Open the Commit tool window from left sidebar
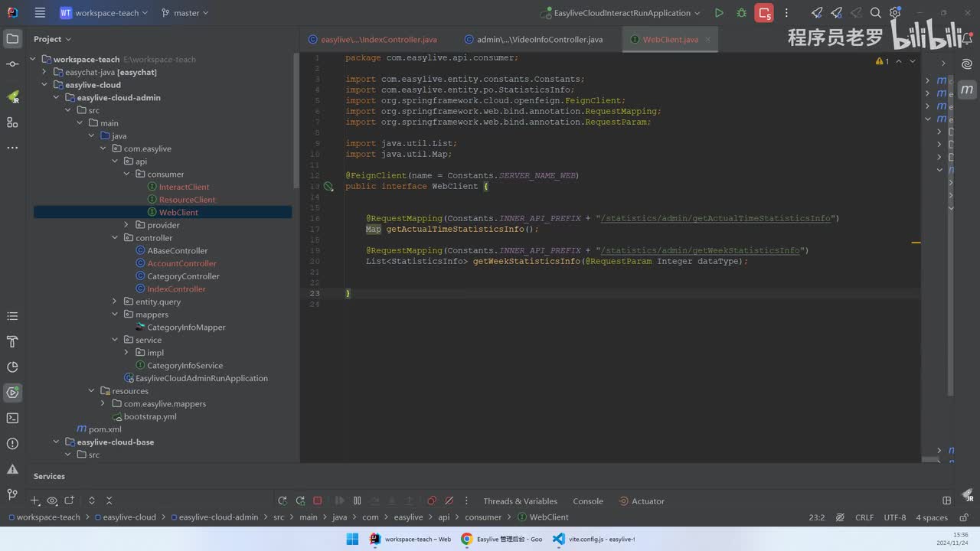This screenshot has width=980, height=551. coord(12,64)
